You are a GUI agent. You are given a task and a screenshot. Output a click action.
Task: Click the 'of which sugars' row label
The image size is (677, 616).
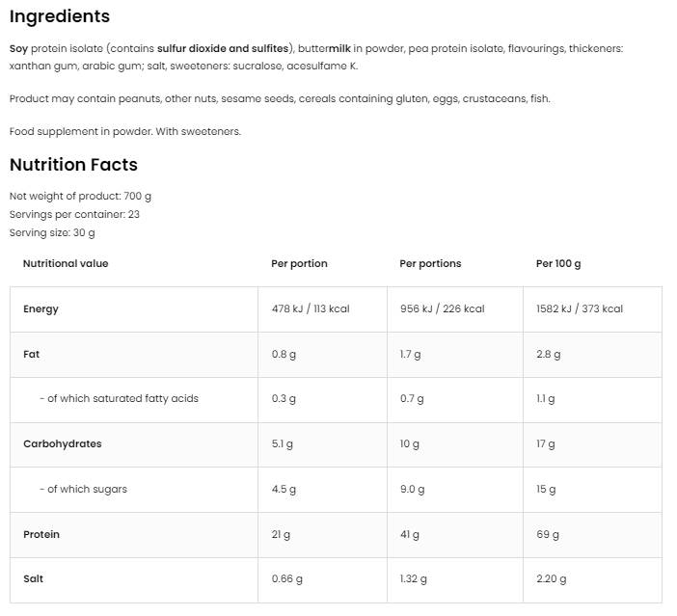(x=83, y=489)
